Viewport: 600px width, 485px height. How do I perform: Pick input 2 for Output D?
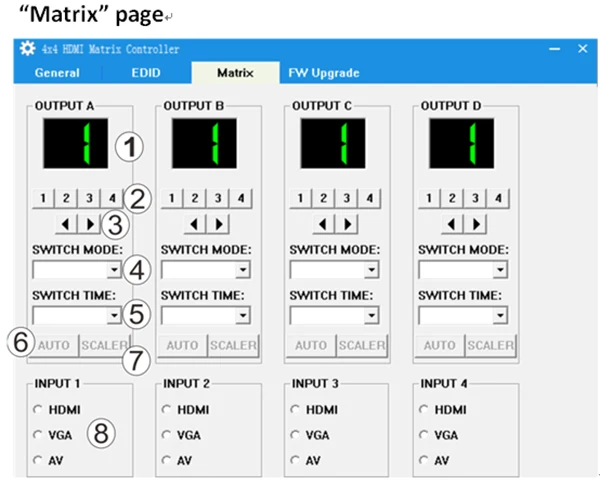click(452, 198)
